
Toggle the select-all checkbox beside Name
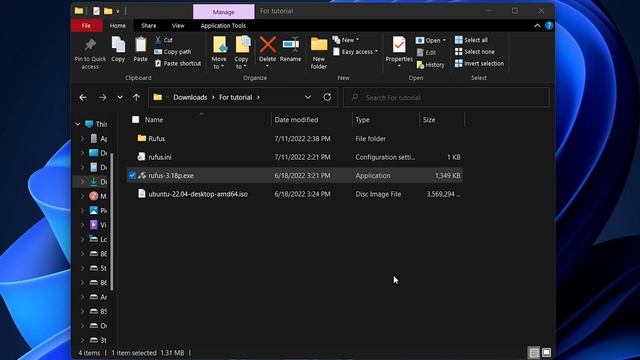pos(136,120)
